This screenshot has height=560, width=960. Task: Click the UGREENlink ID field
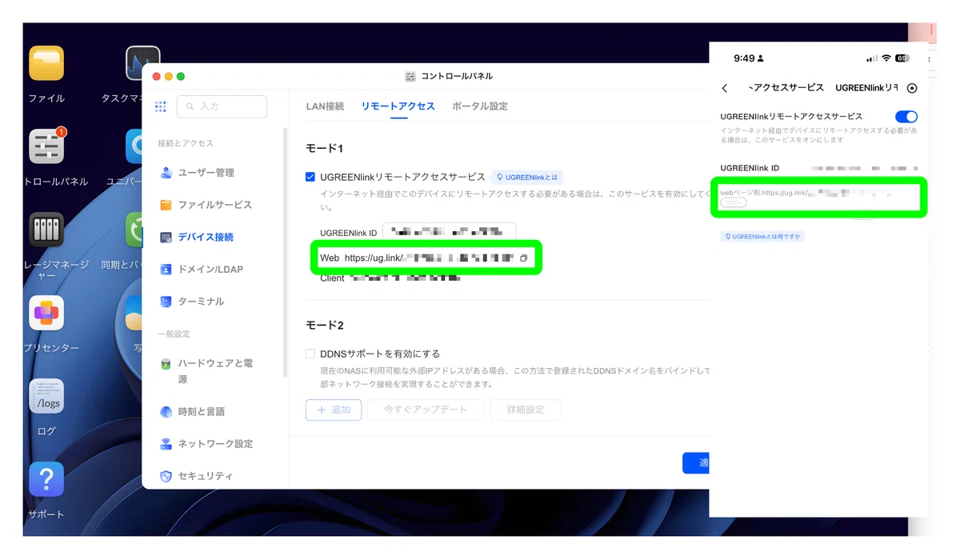[x=450, y=233]
